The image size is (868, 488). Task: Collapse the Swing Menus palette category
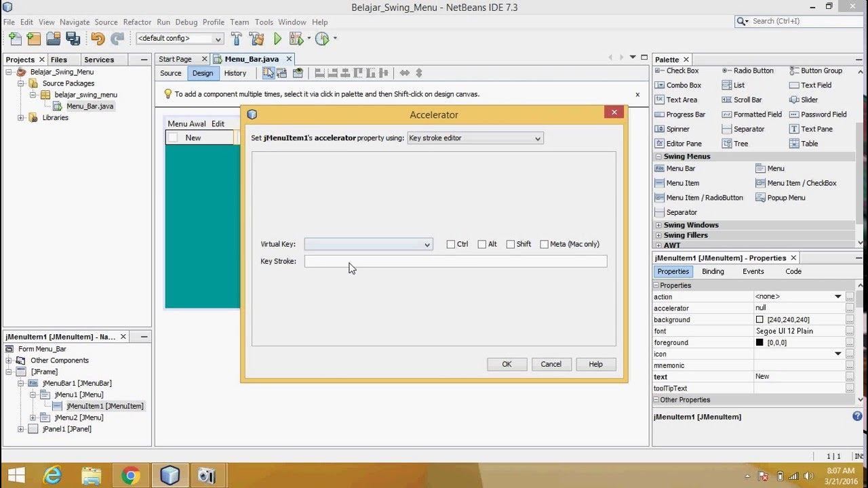658,157
